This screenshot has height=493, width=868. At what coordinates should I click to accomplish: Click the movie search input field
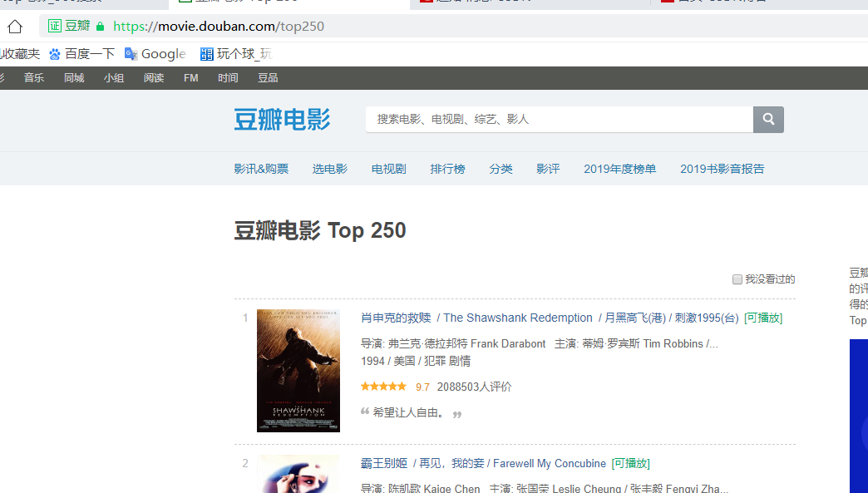tap(557, 119)
